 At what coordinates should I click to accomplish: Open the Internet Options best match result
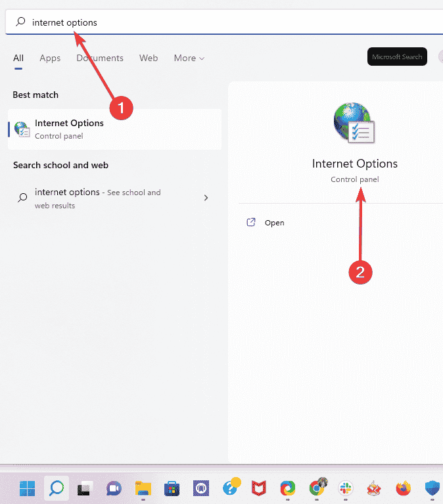tap(115, 129)
